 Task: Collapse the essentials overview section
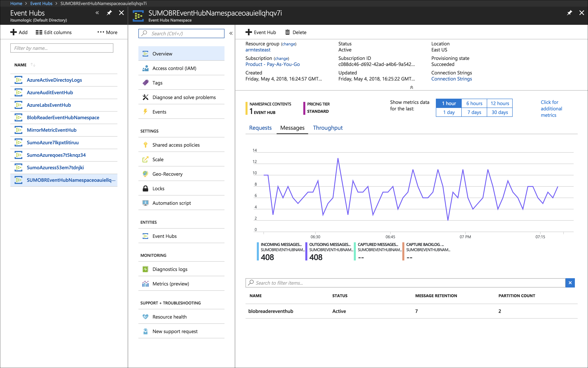411,87
